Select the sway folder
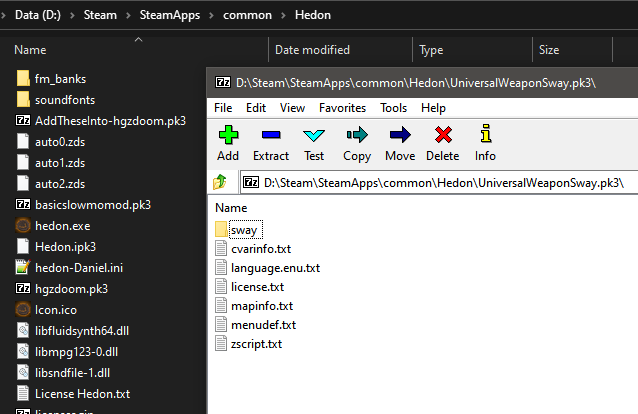This screenshot has width=638, height=414. click(243, 230)
